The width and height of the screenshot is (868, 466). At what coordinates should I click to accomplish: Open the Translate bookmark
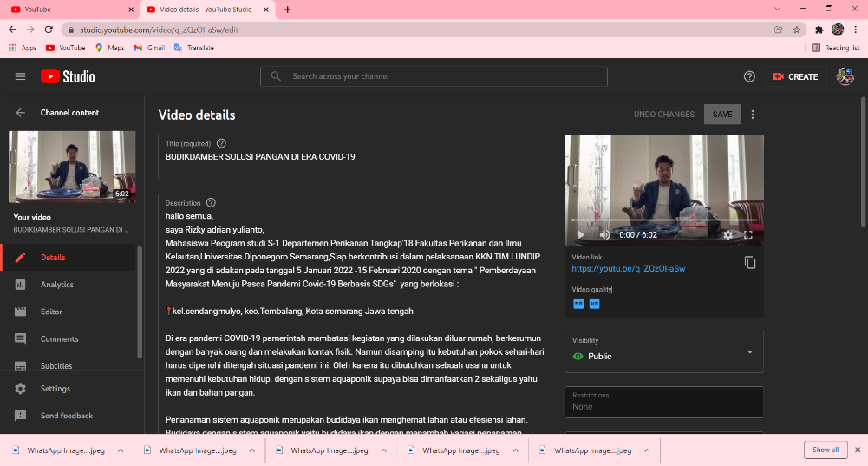pyautogui.click(x=193, y=48)
